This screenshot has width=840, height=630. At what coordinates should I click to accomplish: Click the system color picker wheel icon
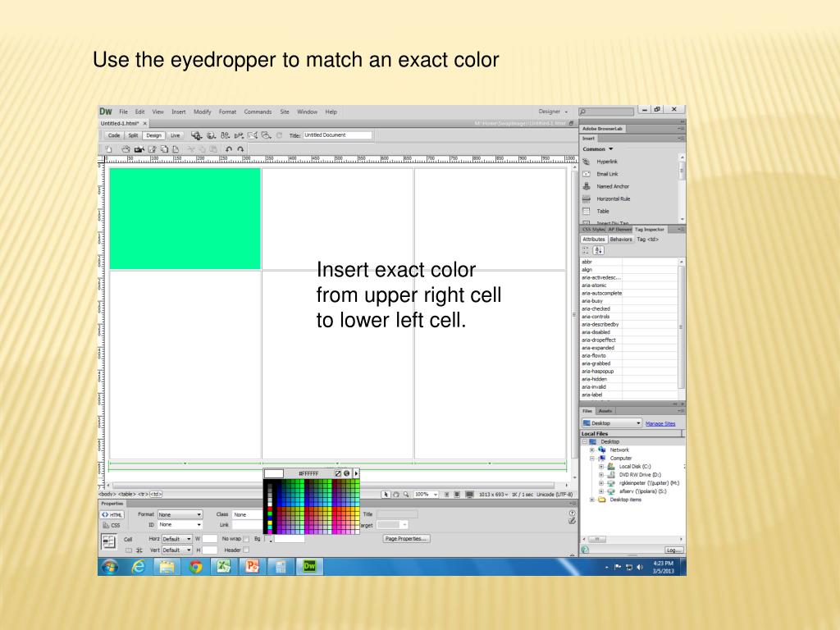(347, 473)
